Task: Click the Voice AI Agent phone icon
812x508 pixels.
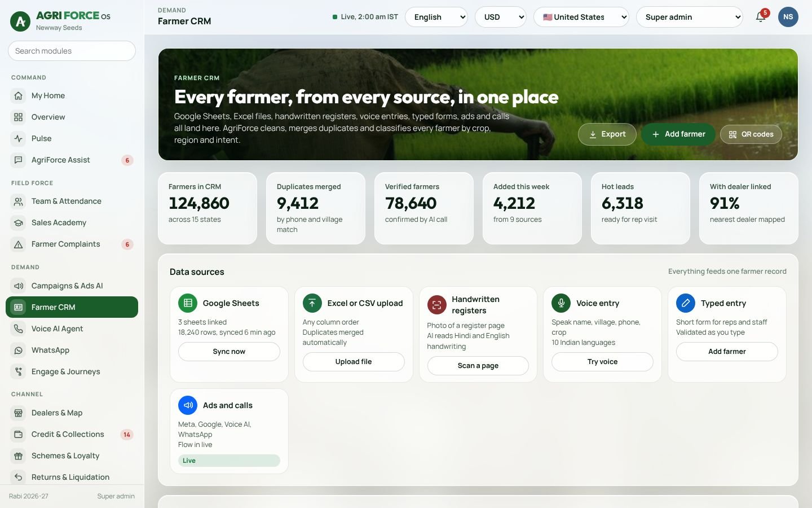Action: [x=19, y=329]
